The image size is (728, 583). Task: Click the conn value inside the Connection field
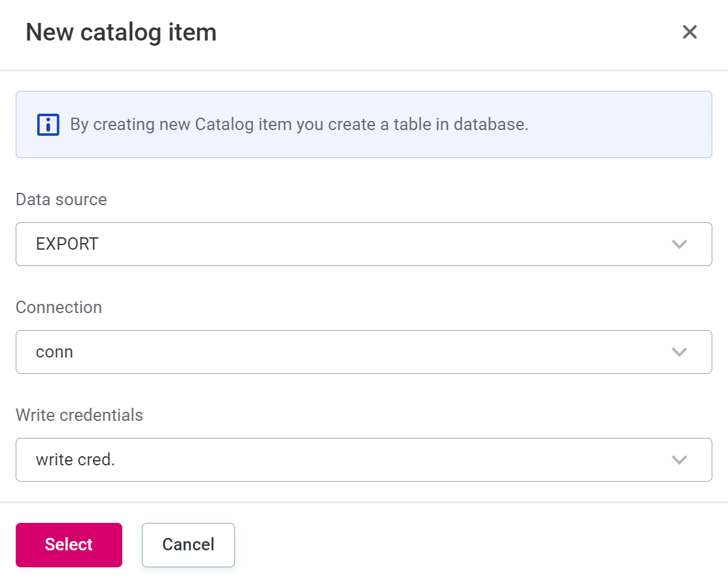[54, 352]
